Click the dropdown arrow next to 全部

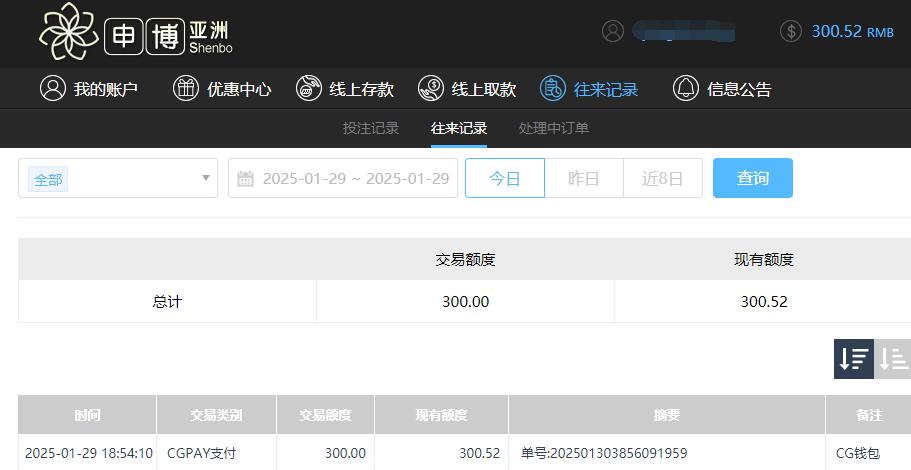coord(206,178)
